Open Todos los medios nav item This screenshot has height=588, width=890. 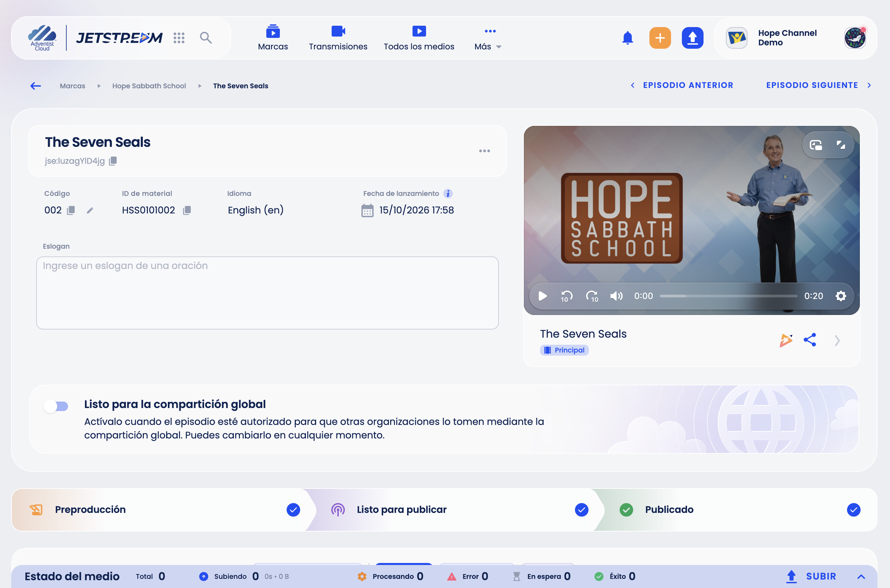coord(419,38)
